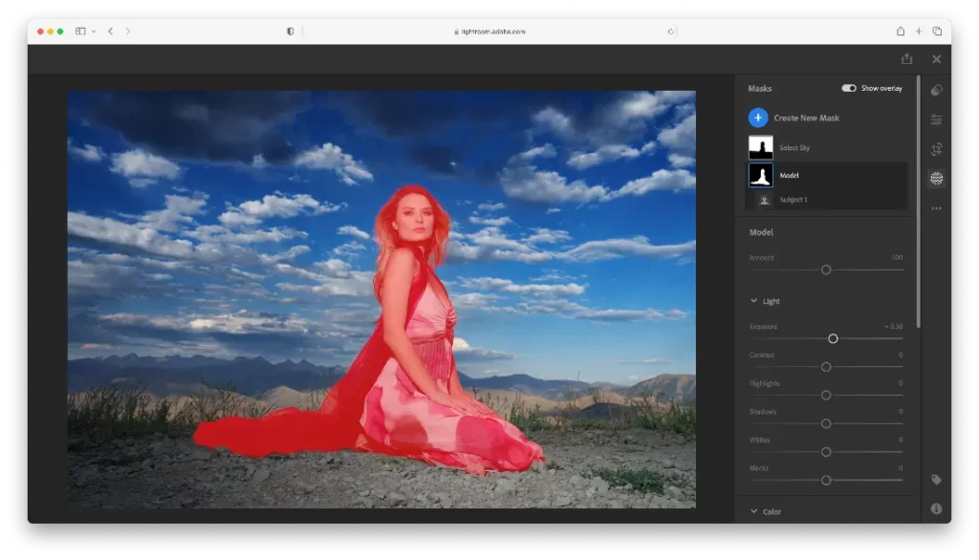The image size is (979, 560).
Task: Go forward in Safari
Action: [x=128, y=32]
